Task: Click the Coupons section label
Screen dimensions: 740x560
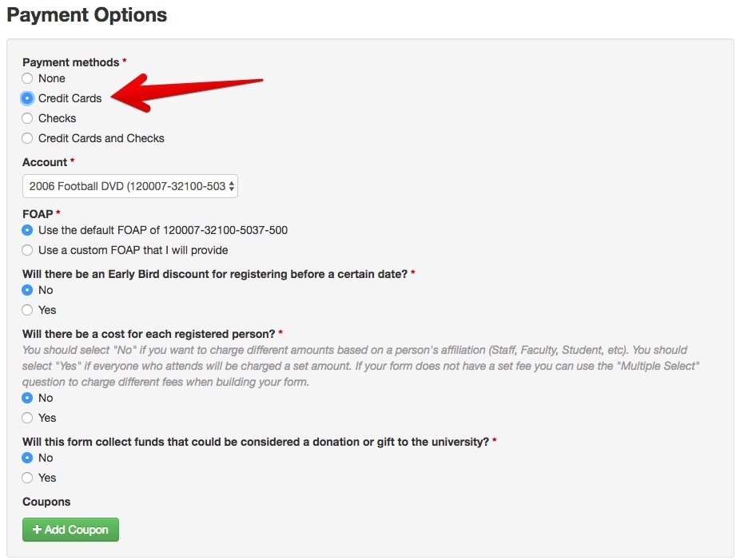Action: [46, 502]
